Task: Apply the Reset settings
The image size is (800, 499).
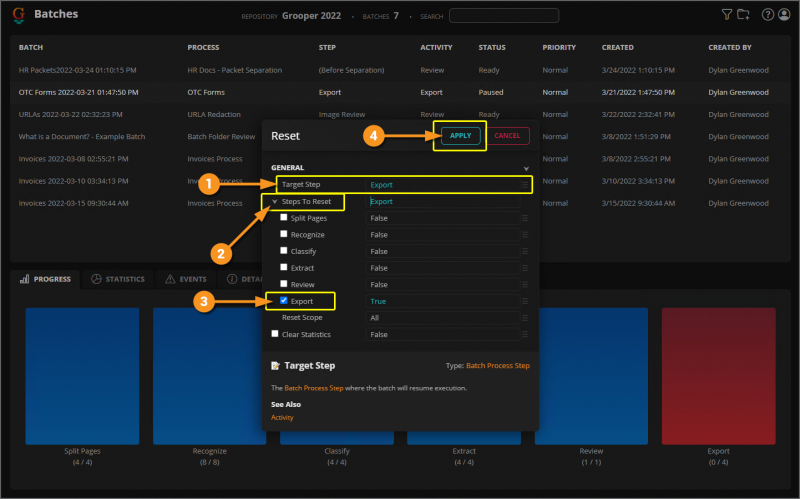Action: (460, 136)
